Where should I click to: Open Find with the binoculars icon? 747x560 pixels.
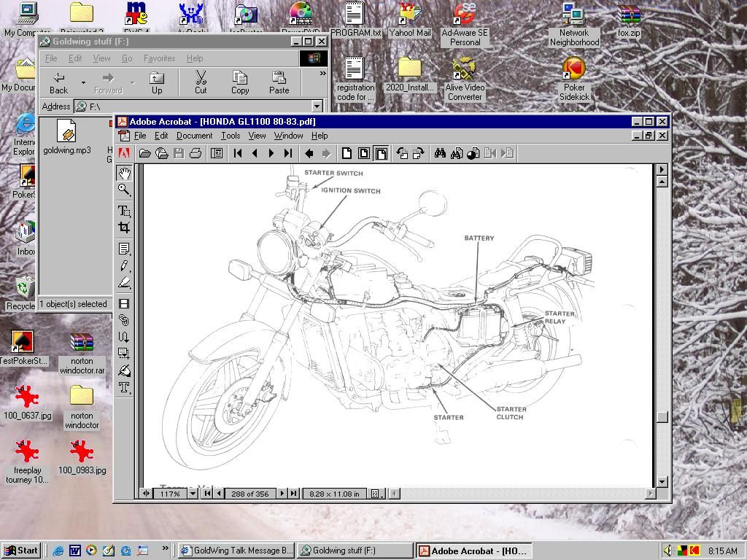click(440, 153)
